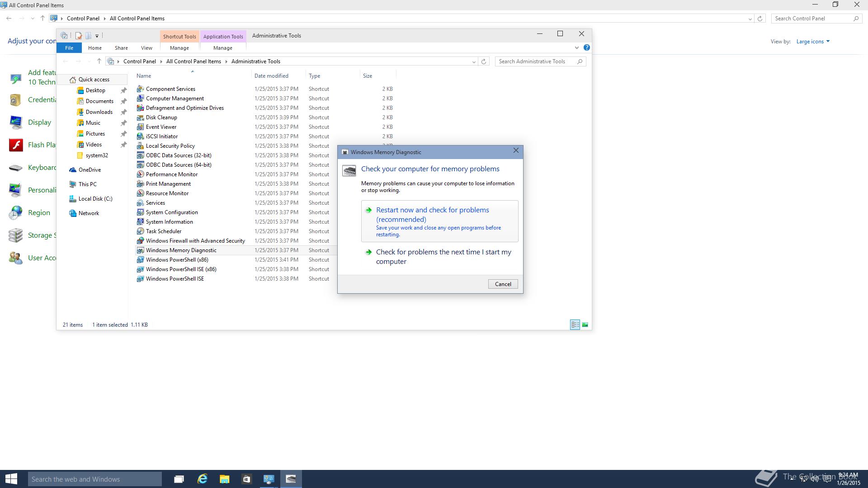Image resolution: width=868 pixels, height=488 pixels.
Task: Switch to Details view icon in status bar
Action: click(575, 324)
